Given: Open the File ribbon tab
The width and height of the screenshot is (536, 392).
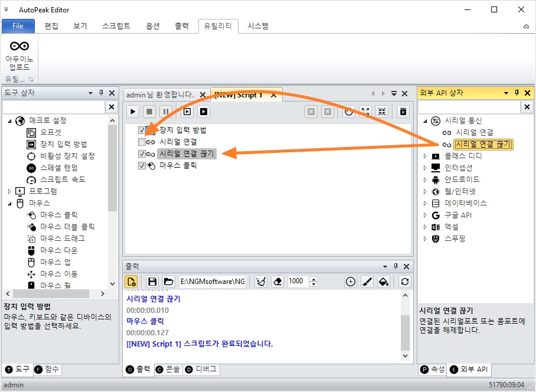Looking at the screenshot, I should tap(18, 26).
